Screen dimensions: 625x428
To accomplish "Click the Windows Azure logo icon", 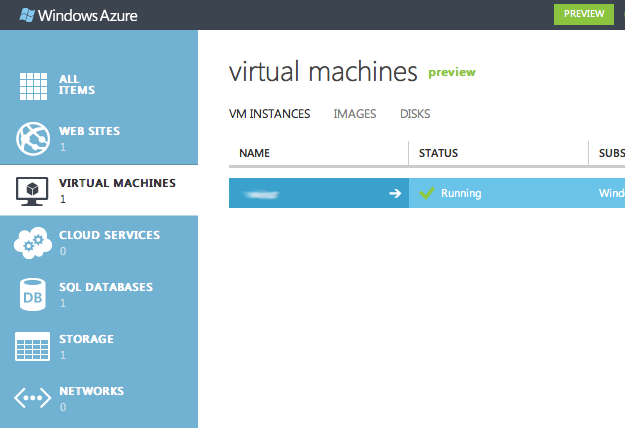I will click(x=27, y=15).
